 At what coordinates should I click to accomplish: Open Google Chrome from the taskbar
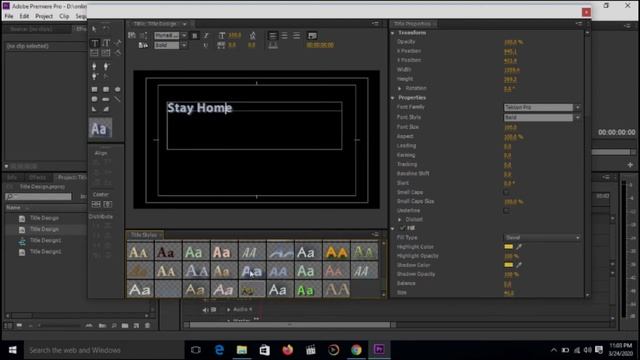tap(356, 350)
